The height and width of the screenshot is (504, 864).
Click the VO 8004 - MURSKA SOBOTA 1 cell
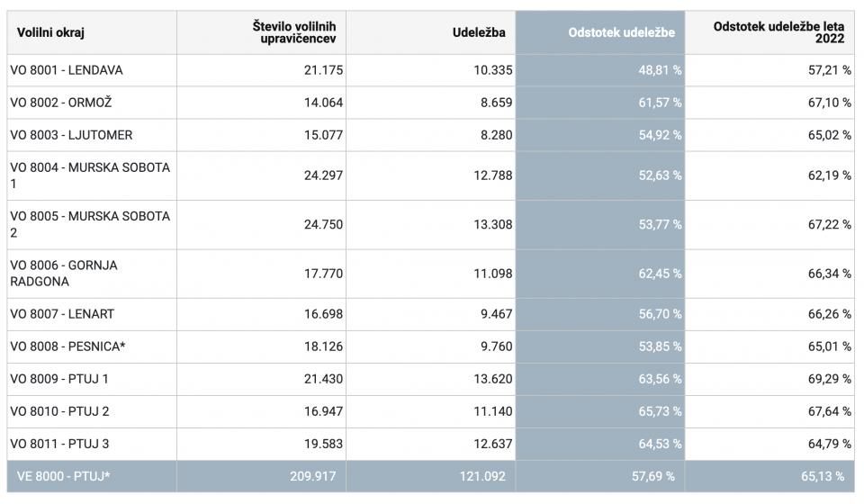point(90,175)
